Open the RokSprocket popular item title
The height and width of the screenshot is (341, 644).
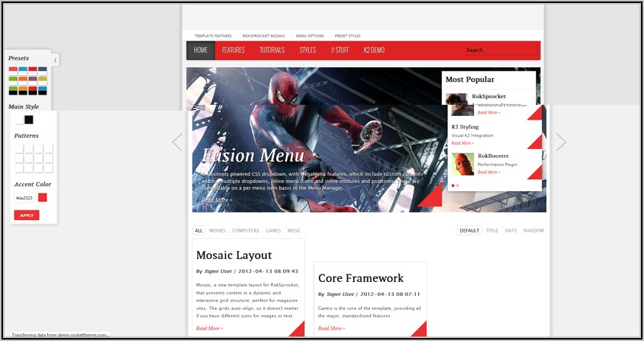489,97
